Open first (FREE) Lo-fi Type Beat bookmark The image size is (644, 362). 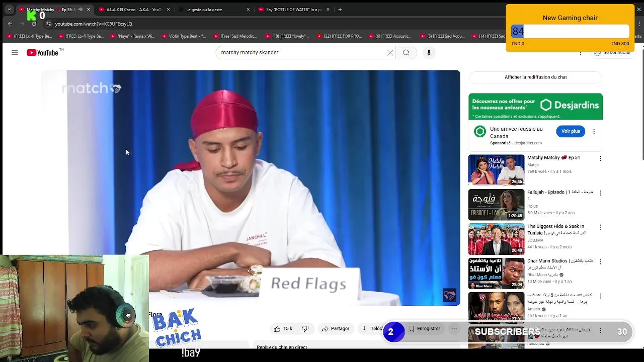30,36
